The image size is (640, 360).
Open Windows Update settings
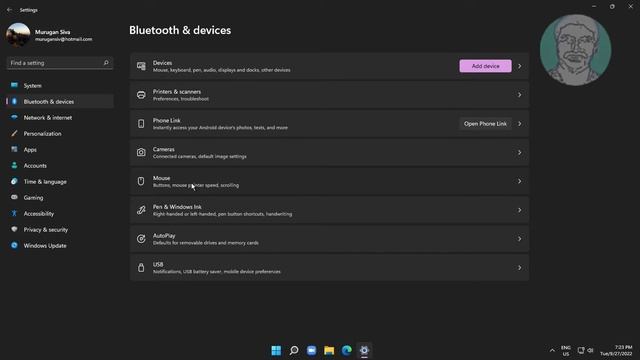(60, 245)
